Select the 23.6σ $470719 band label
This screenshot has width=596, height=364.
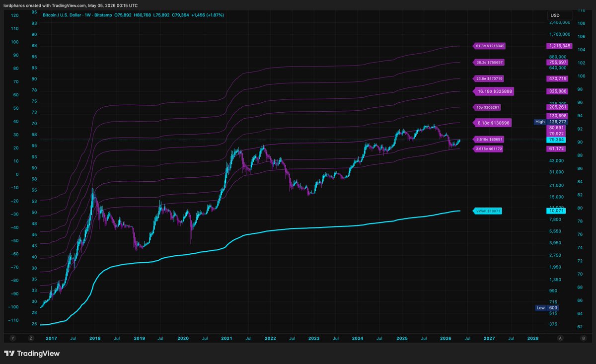489,78
